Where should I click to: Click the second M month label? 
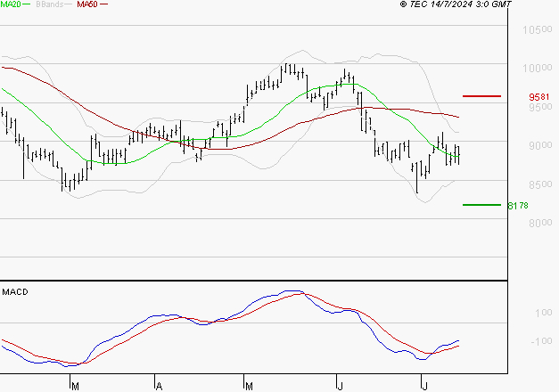(249, 387)
